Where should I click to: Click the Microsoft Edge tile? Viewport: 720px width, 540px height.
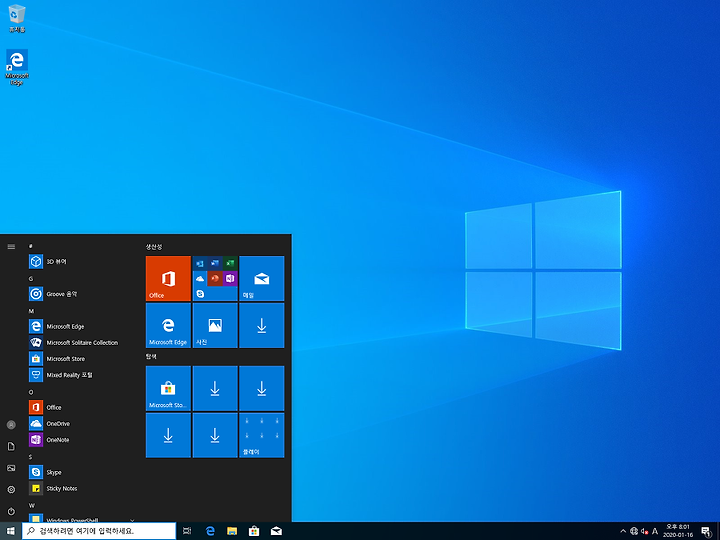(168, 325)
